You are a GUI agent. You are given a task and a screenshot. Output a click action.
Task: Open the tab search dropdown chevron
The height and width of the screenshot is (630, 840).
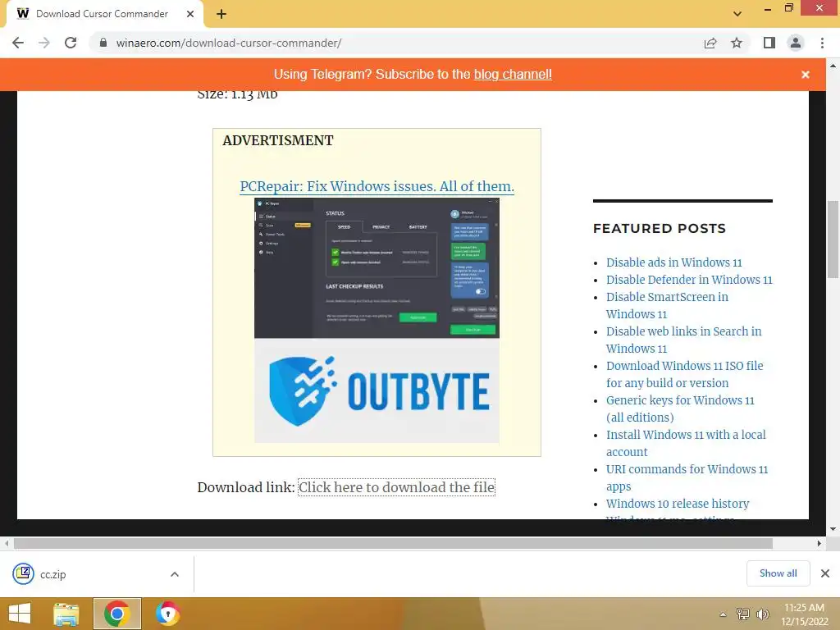coord(737,14)
